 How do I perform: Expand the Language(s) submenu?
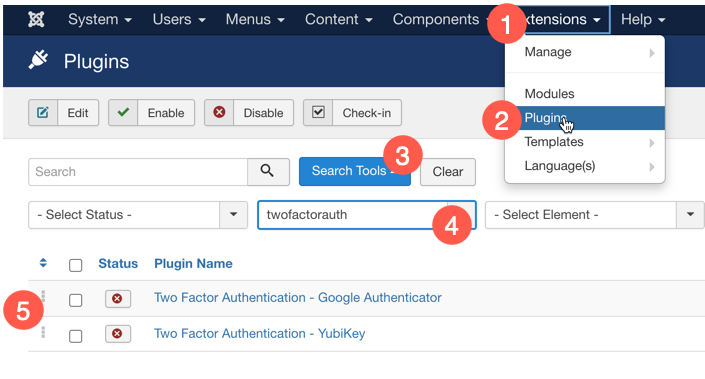coord(585,166)
